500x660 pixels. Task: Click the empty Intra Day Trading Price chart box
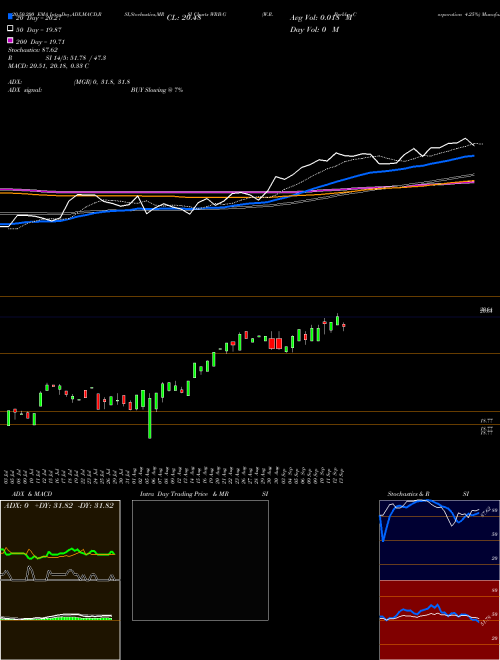pos(200,560)
